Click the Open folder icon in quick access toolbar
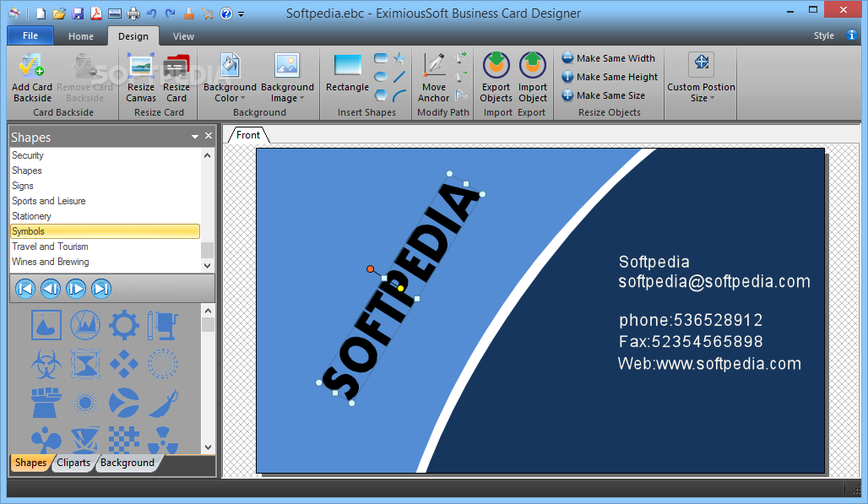Viewport: 868px width, 504px height. [x=59, y=14]
